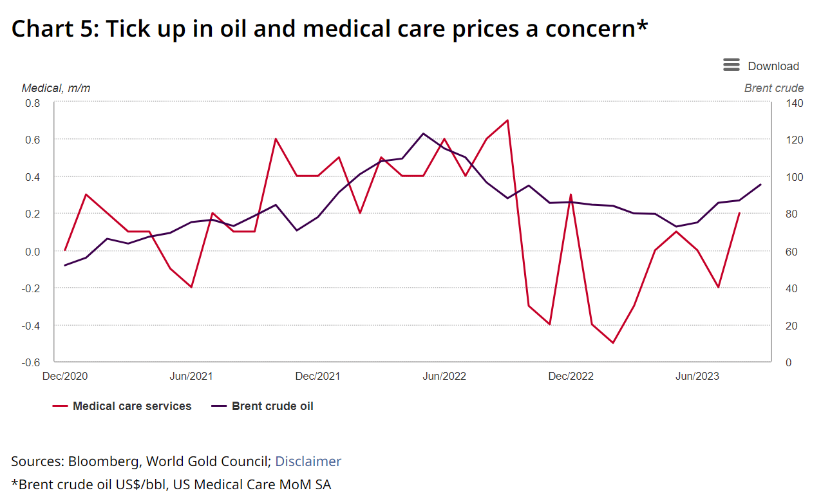This screenshot has width=821, height=504.
Task: Open the Disclaimer link
Action: 308,461
